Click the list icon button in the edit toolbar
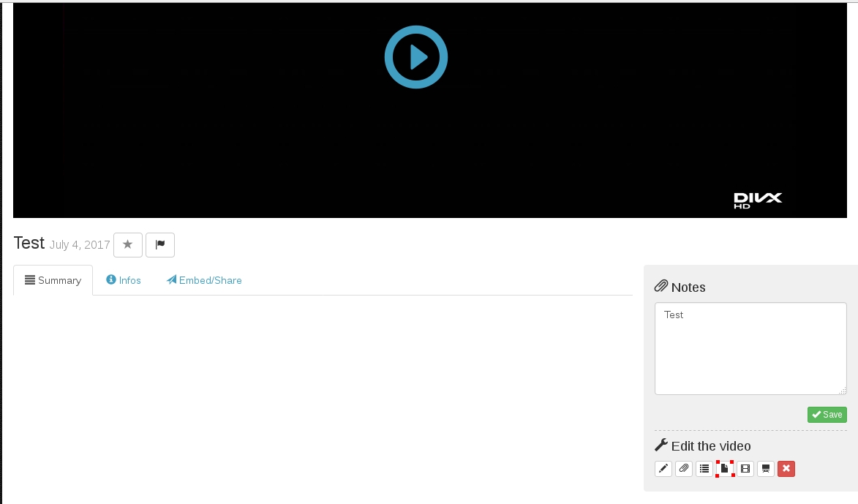858x504 pixels. coord(704,469)
